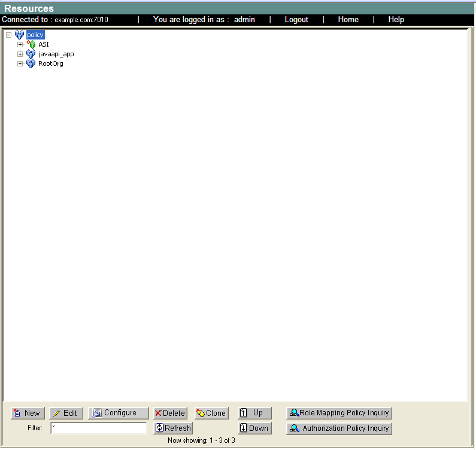Open the Help link
The image size is (476, 450).
[396, 20]
